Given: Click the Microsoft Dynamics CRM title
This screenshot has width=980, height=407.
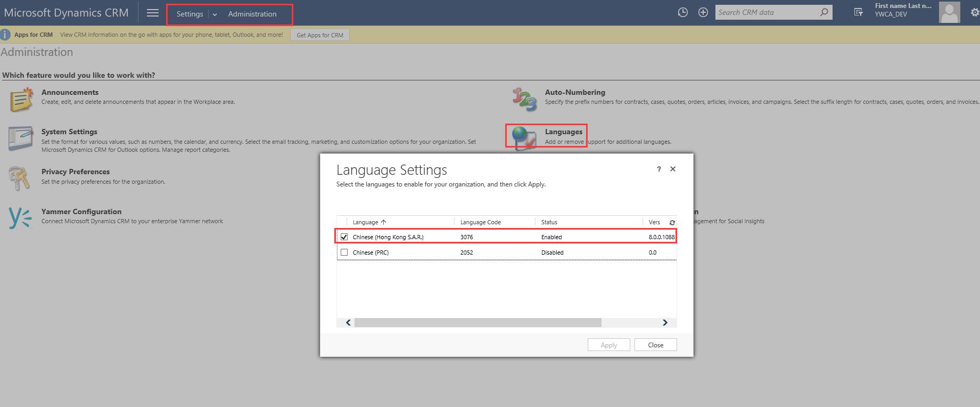Looking at the screenshot, I should 66,13.
